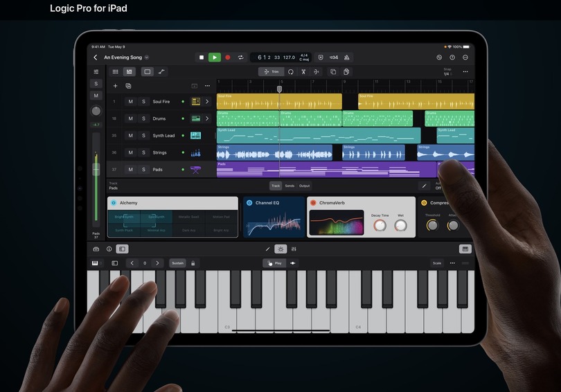Select the Join regions tool
Viewport: 561px width, 392px height.
317,72
